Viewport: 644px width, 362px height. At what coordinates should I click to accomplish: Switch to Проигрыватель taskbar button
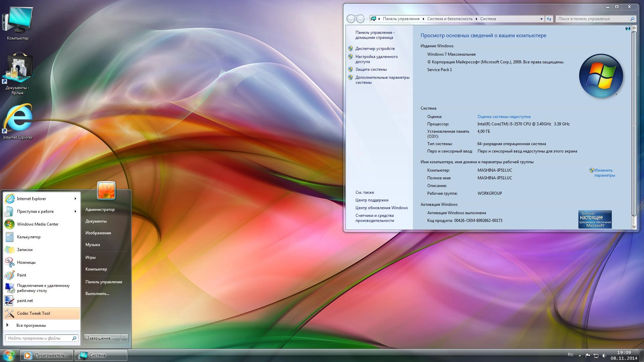[47, 355]
